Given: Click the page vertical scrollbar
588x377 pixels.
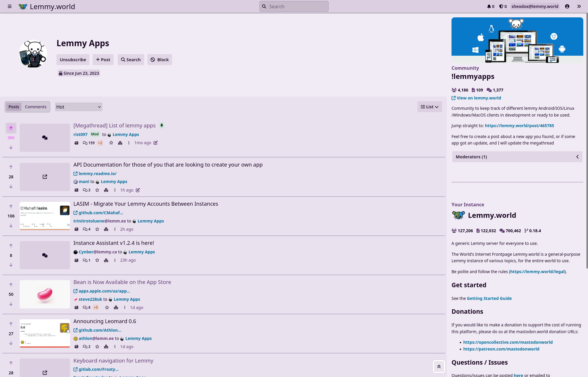Looking at the screenshot, I should tap(587, 141).
